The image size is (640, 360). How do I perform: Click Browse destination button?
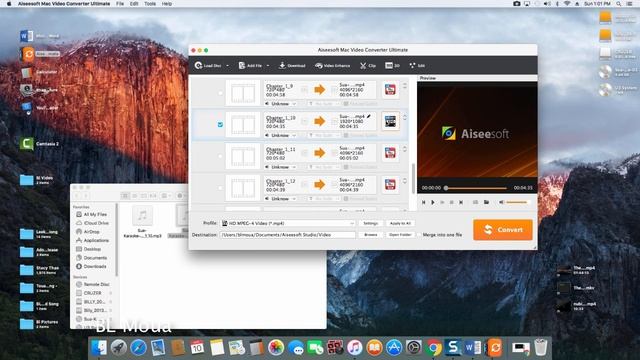[371, 235]
